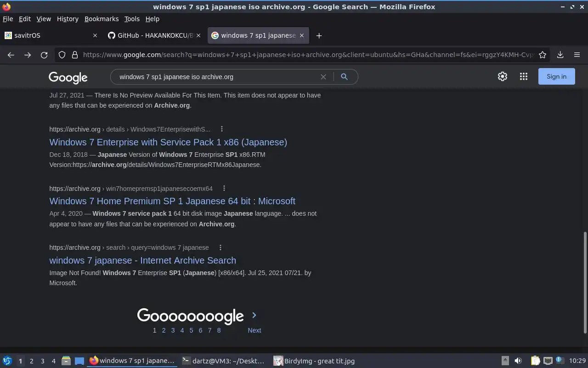Switch to workspace 4 in taskbar
Viewport: 588px width, 368px height.
pyautogui.click(x=53, y=361)
